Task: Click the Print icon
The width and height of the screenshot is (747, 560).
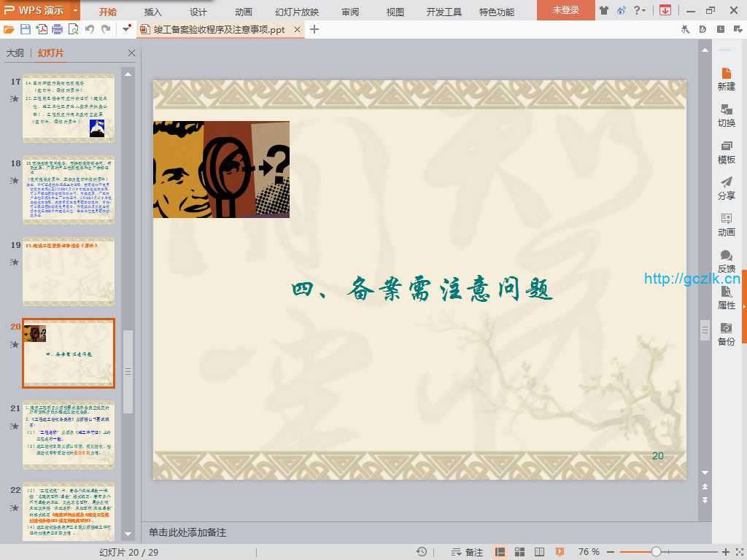Action: click(x=57, y=29)
